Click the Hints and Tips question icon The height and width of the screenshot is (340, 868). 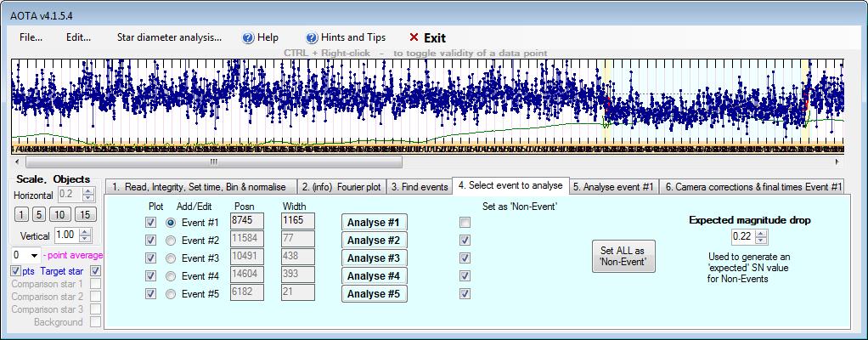pyautogui.click(x=312, y=37)
